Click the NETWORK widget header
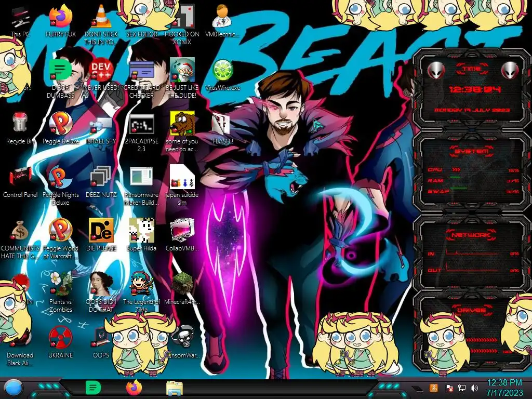The height and width of the screenshot is (399, 532). coord(471,234)
